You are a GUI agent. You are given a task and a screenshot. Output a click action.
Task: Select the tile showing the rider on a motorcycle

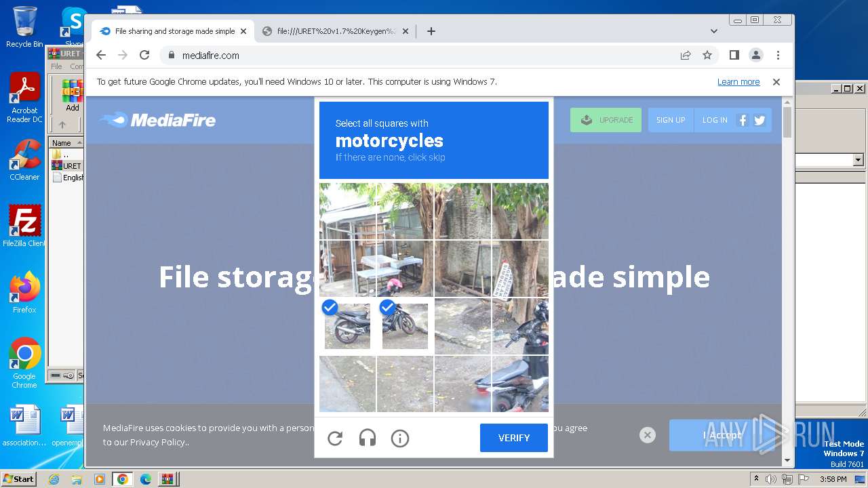(520, 326)
